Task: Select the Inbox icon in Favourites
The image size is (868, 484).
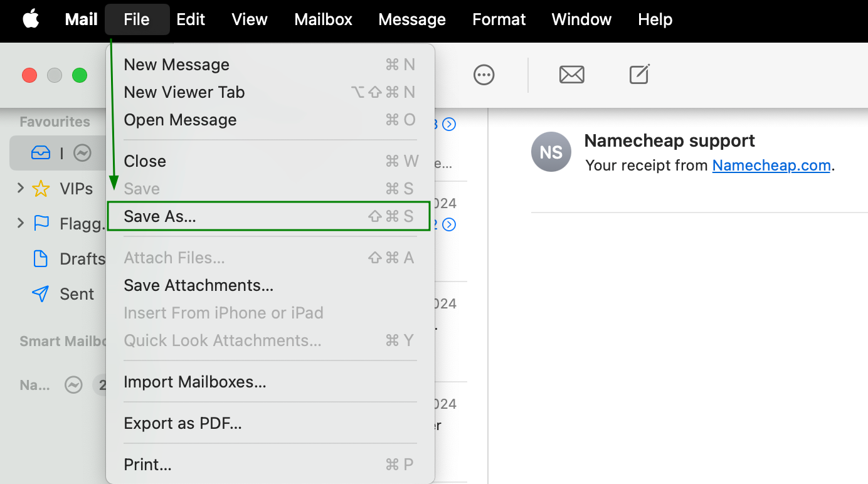Action: tap(40, 152)
